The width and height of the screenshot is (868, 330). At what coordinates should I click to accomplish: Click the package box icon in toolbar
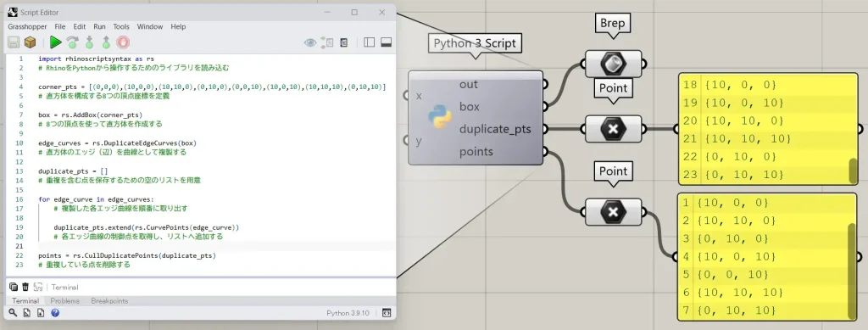coord(30,42)
